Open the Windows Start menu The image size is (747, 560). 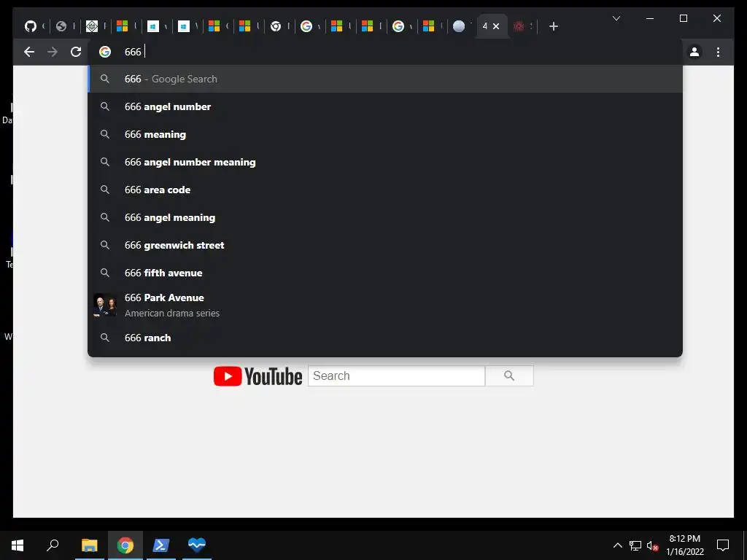pyautogui.click(x=18, y=545)
